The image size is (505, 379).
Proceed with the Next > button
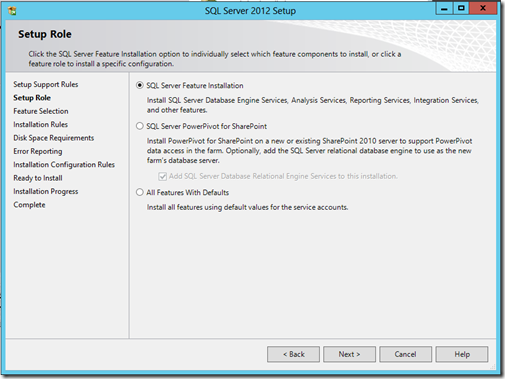pos(349,354)
